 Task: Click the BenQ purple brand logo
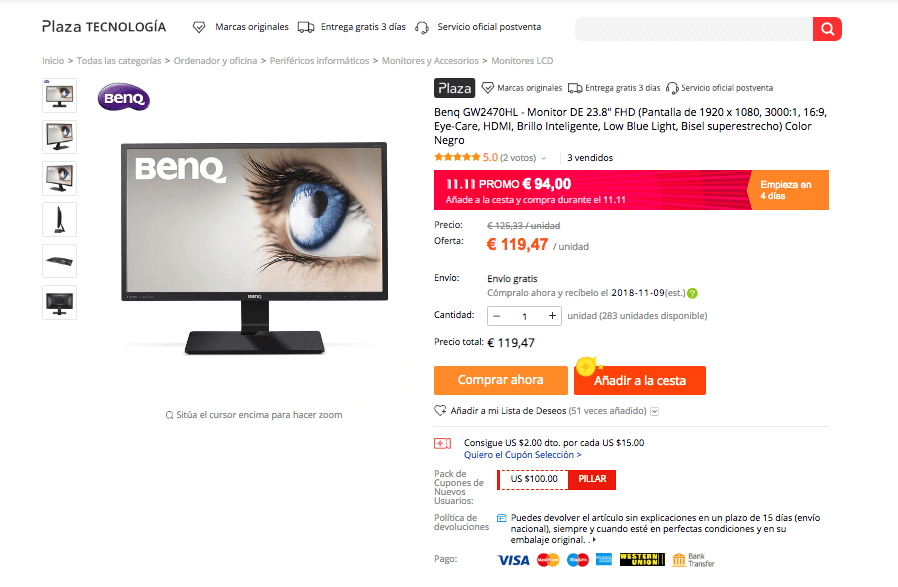pyautogui.click(x=124, y=97)
